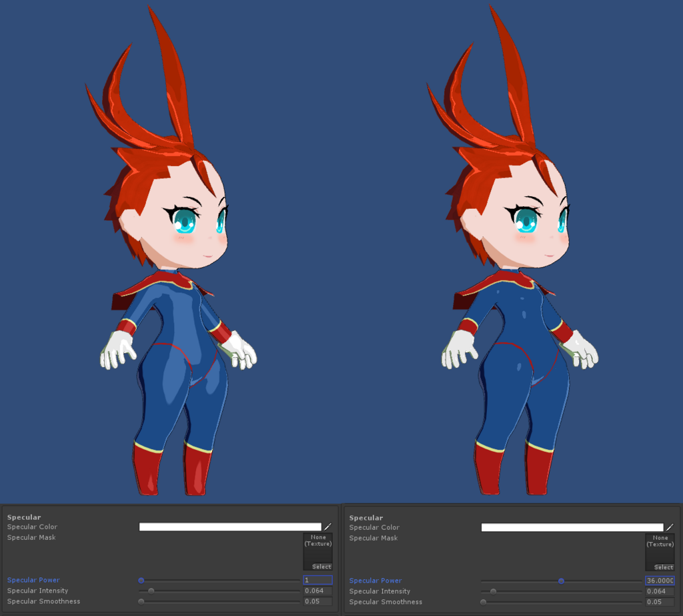
Task: Click Select on left Specular Mask texture slot
Action: click(321, 567)
